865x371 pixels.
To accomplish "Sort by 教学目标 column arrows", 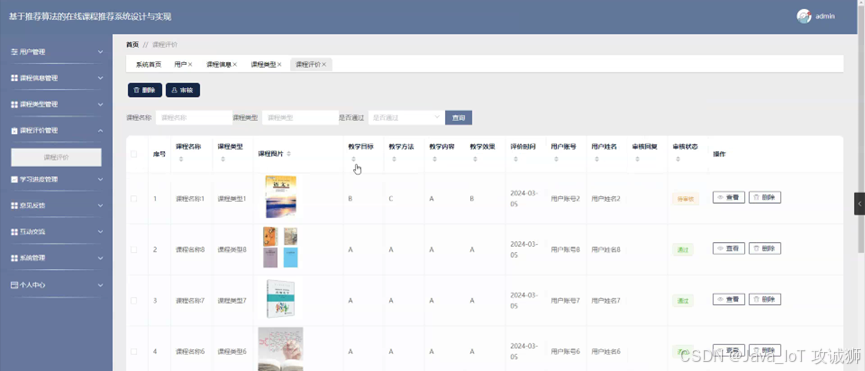I will click(x=354, y=159).
